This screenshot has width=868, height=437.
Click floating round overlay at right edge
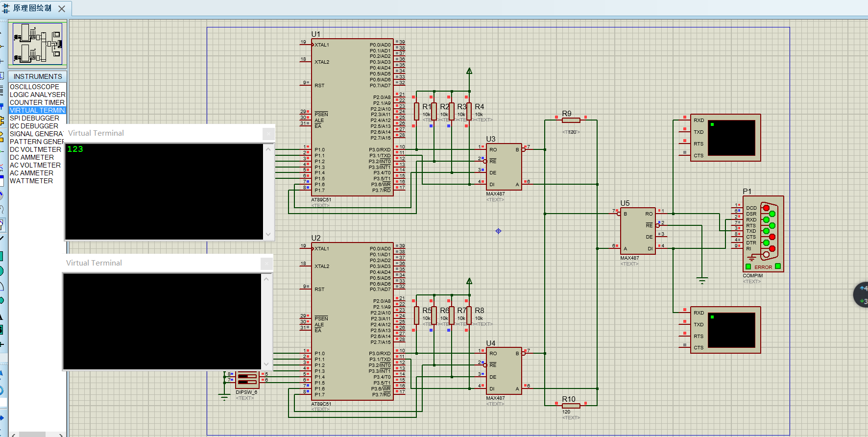tap(861, 295)
